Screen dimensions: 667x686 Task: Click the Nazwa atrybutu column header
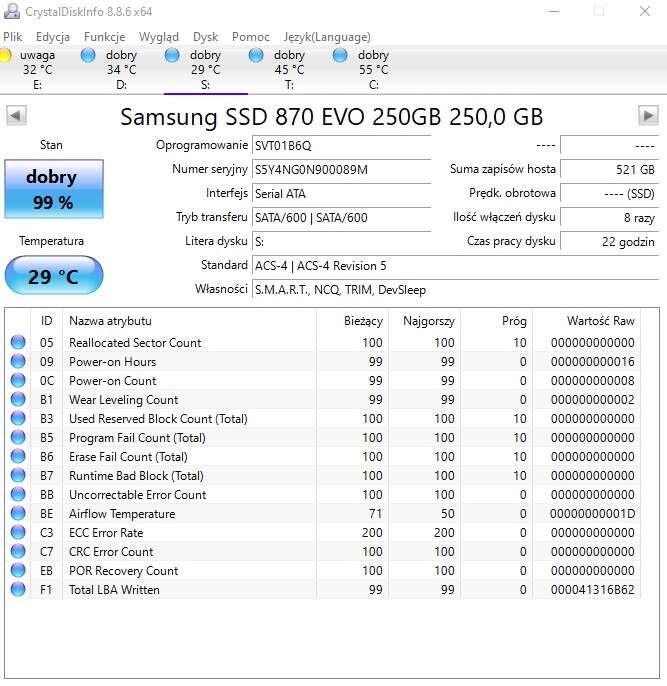point(110,321)
